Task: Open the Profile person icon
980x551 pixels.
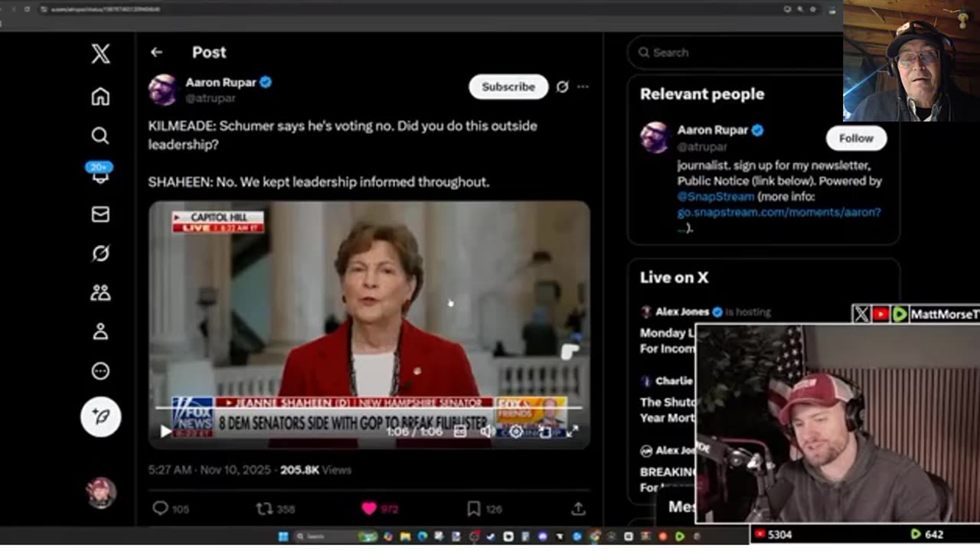Action: click(100, 331)
